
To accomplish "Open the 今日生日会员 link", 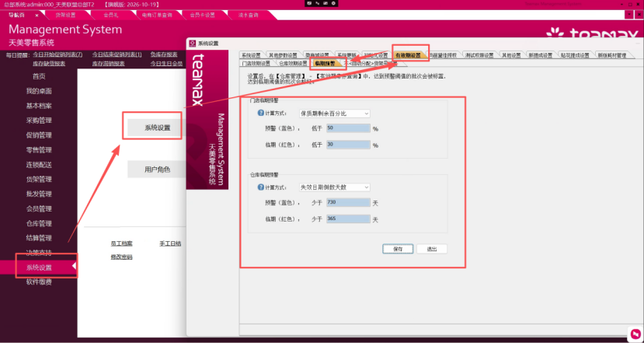I will point(166,64).
